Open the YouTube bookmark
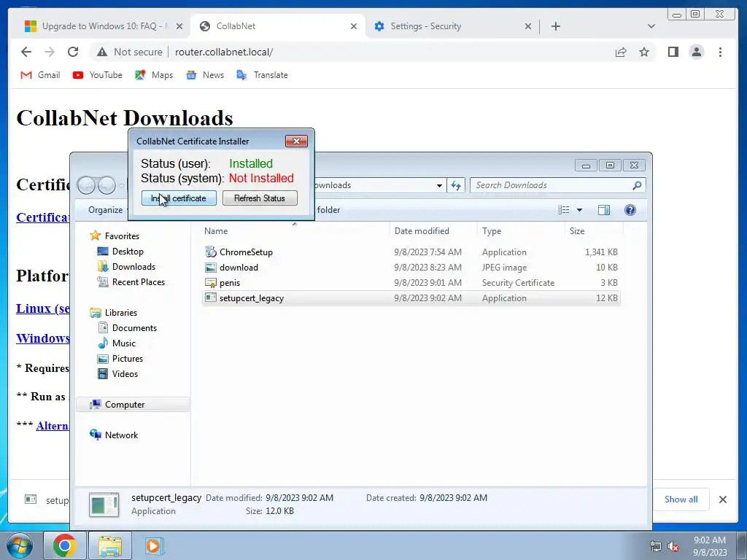Image resolution: width=747 pixels, height=560 pixels. click(x=98, y=75)
